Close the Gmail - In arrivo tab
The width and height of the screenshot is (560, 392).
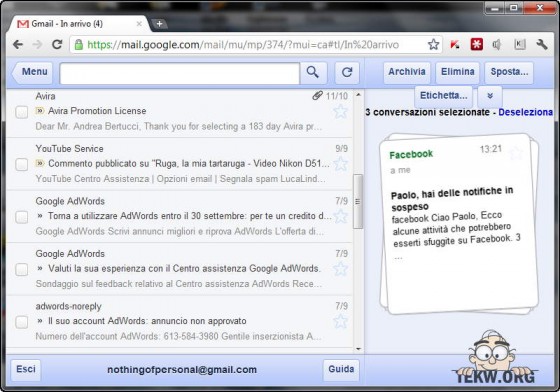tap(139, 24)
